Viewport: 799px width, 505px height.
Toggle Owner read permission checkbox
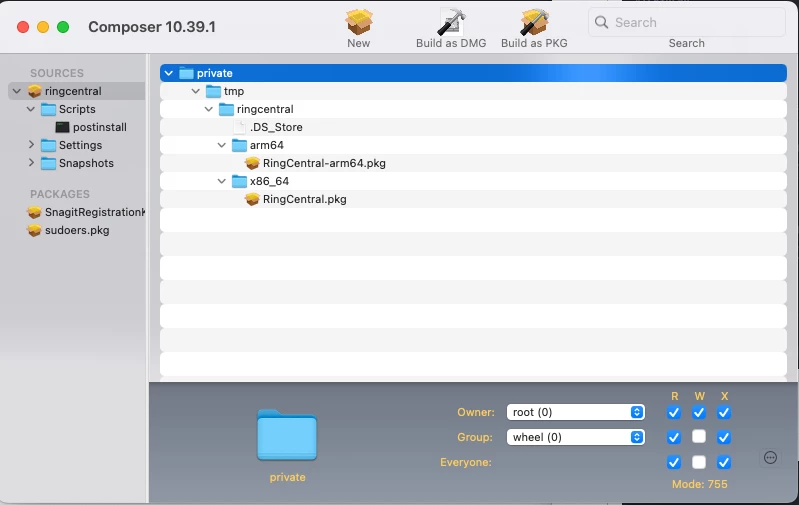(x=674, y=412)
